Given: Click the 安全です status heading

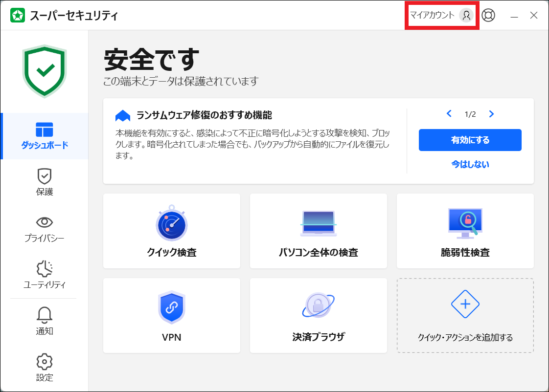Looking at the screenshot, I should coord(151,60).
